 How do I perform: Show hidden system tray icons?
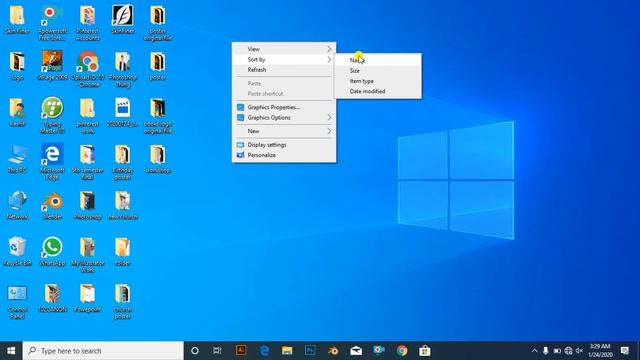click(534, 351)
